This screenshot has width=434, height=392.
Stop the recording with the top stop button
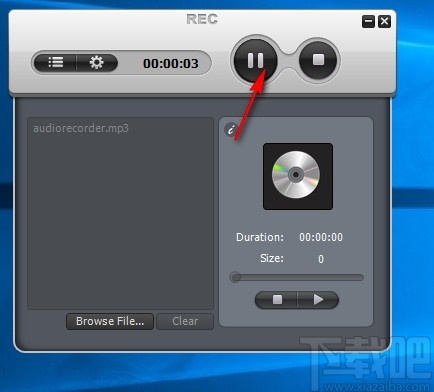(x=318, y=60)
